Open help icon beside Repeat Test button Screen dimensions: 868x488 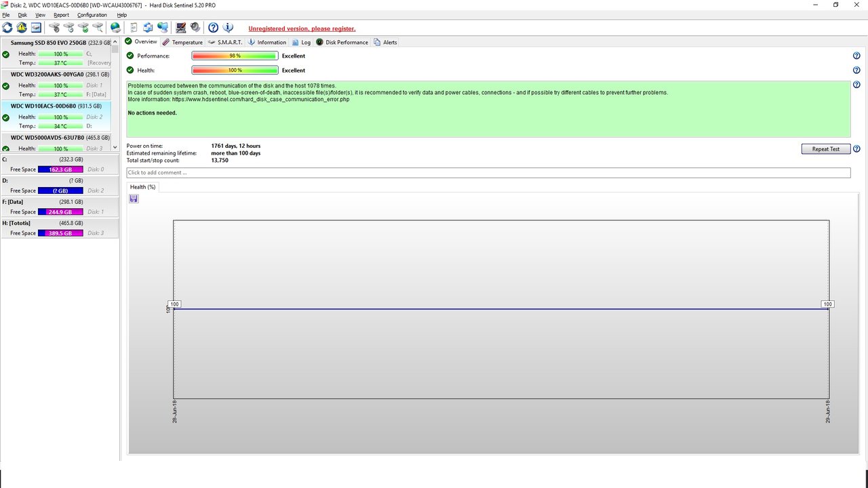(x=856, y=149)
